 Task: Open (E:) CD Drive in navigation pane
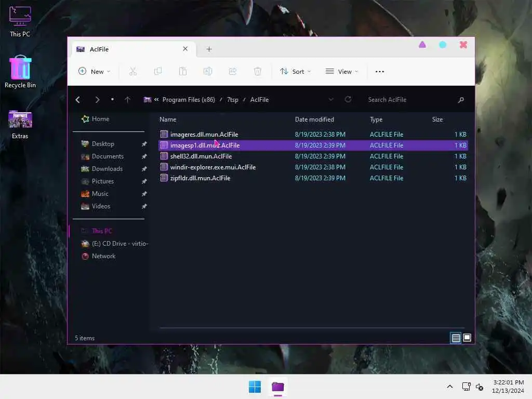114,244
